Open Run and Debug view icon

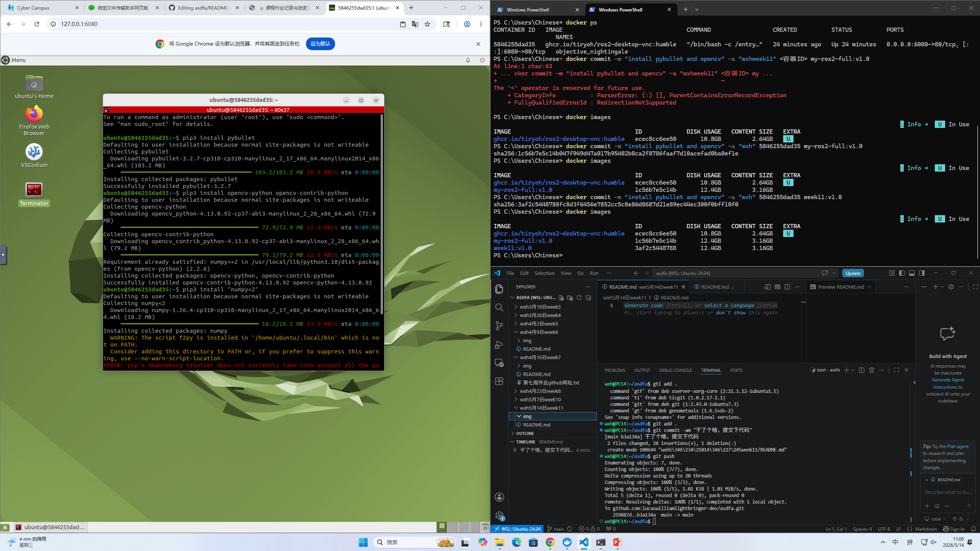[499, 344]
